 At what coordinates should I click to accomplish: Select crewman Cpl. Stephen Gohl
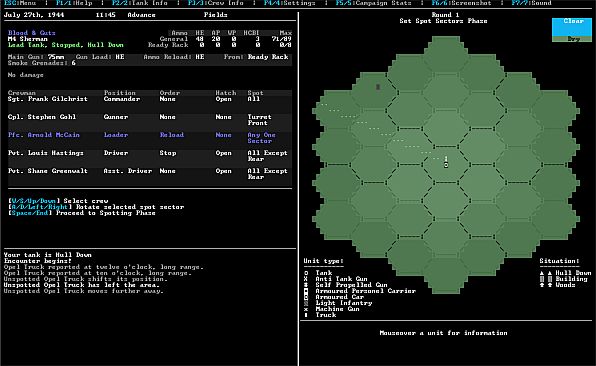pos(42,117)
